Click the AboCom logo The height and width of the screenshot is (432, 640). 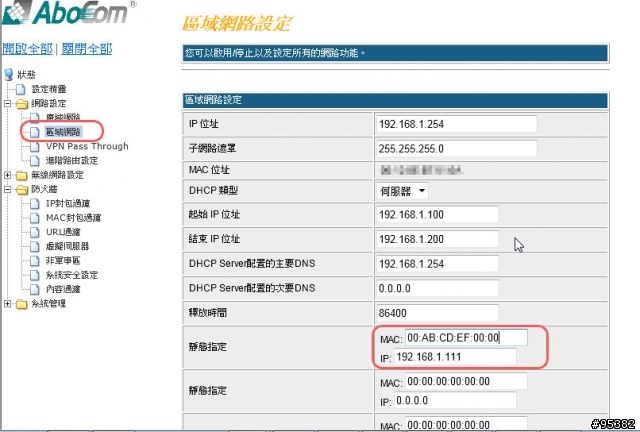tap(67, 12)
